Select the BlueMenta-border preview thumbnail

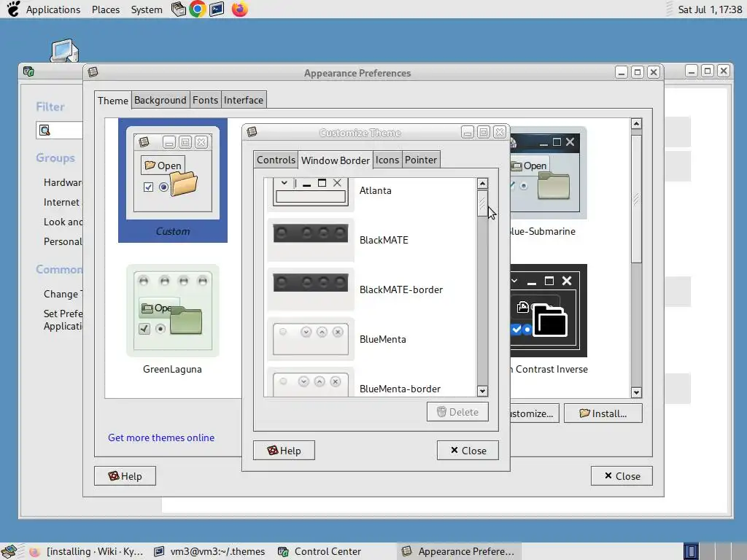[310, 382]
